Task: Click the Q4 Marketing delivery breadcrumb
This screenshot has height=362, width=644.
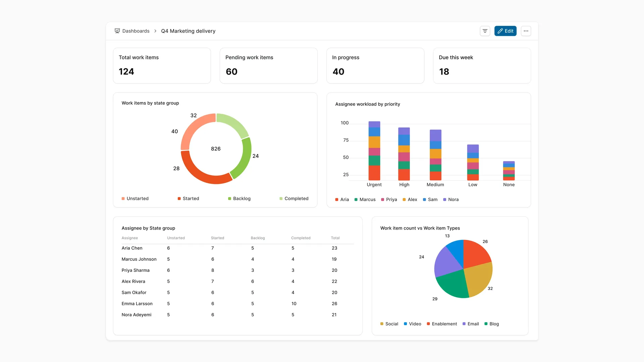Action: click(x=188, y=31)
